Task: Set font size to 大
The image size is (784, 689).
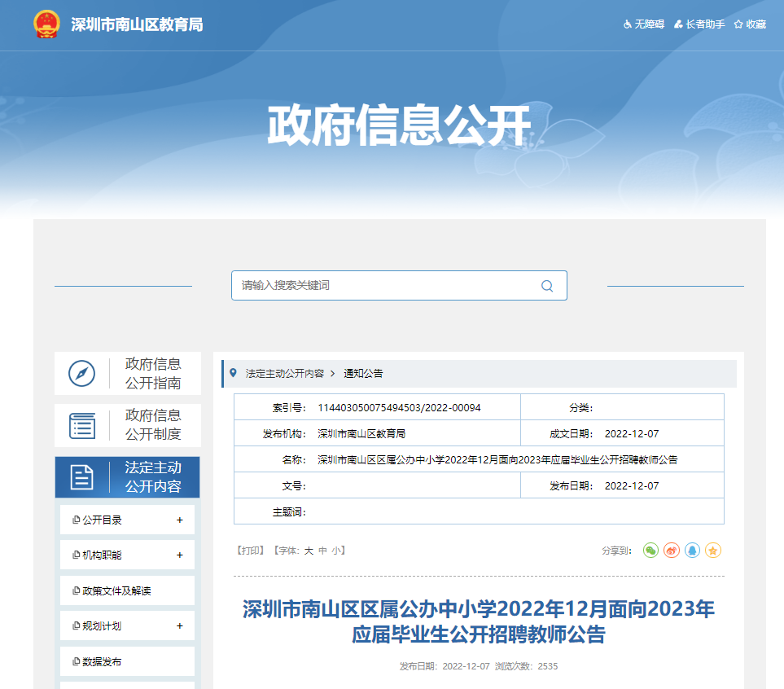Action: 309,551
